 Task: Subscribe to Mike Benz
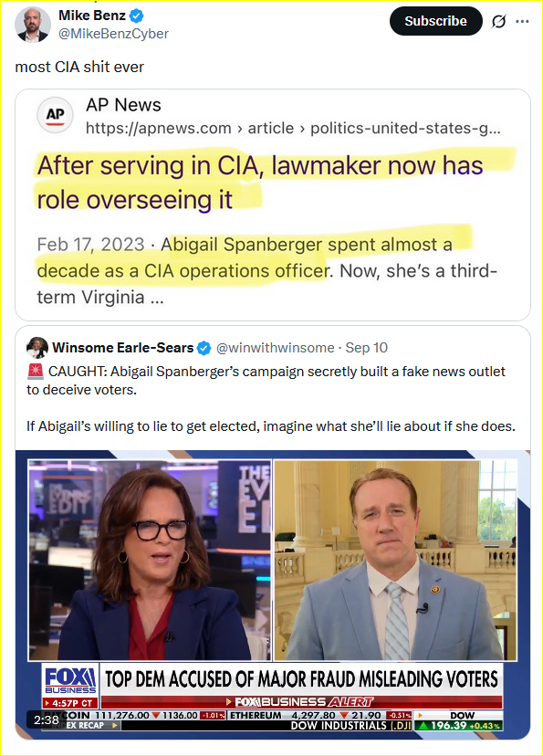point(435,21)
